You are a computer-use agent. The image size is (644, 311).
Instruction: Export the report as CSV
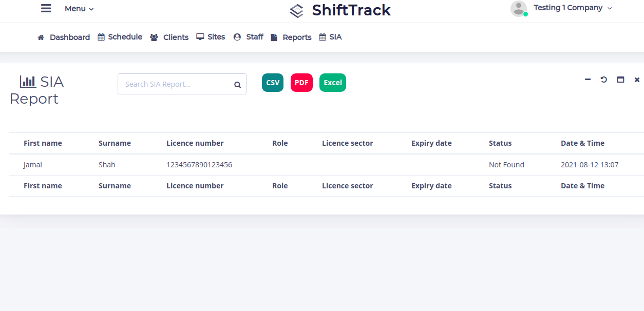tap(273, 83)
